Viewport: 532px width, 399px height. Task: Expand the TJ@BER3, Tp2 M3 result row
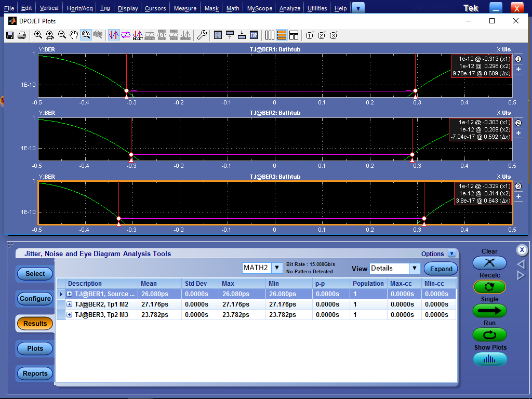point(69,315)
